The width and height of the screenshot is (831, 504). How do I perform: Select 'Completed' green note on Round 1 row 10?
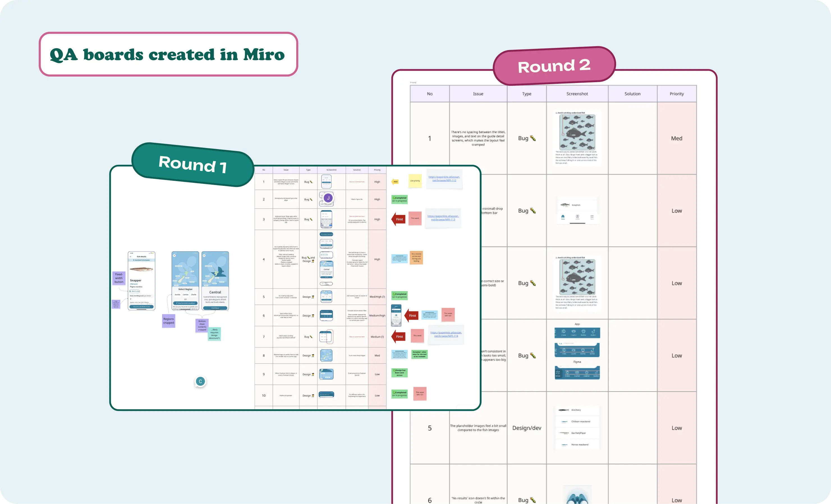point(399,394)
